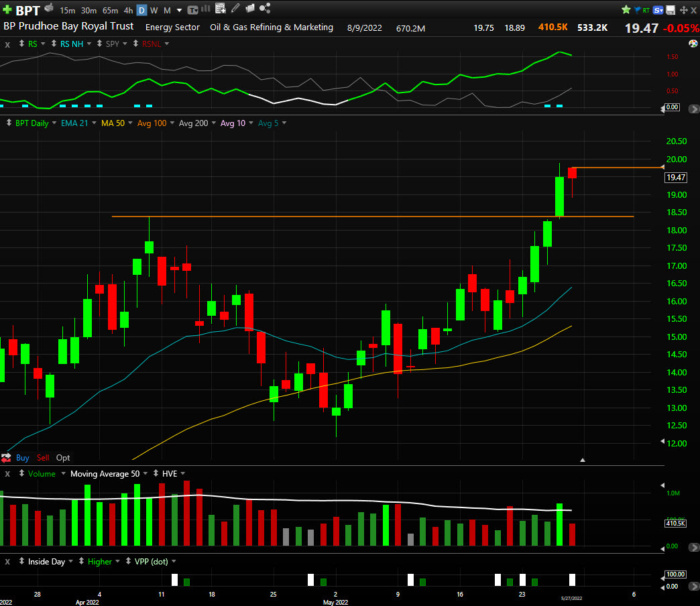
Task: Click the four-arrow move window icon
Action: tap(684, 10)
